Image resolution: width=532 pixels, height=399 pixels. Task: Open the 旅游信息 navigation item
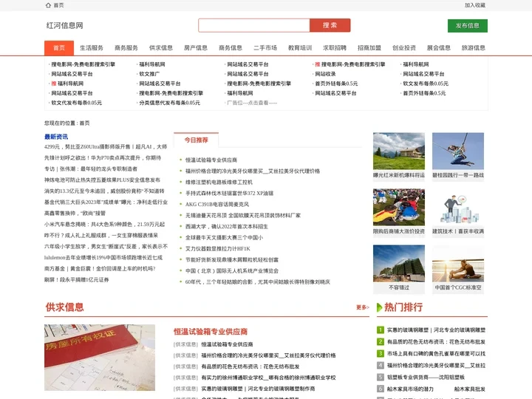[474, 48]
